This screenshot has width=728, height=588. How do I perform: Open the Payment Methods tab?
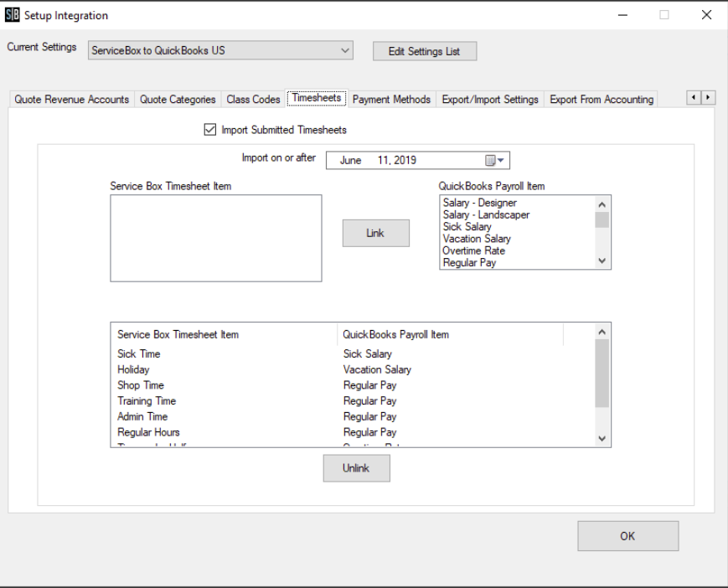coord(391,100)
